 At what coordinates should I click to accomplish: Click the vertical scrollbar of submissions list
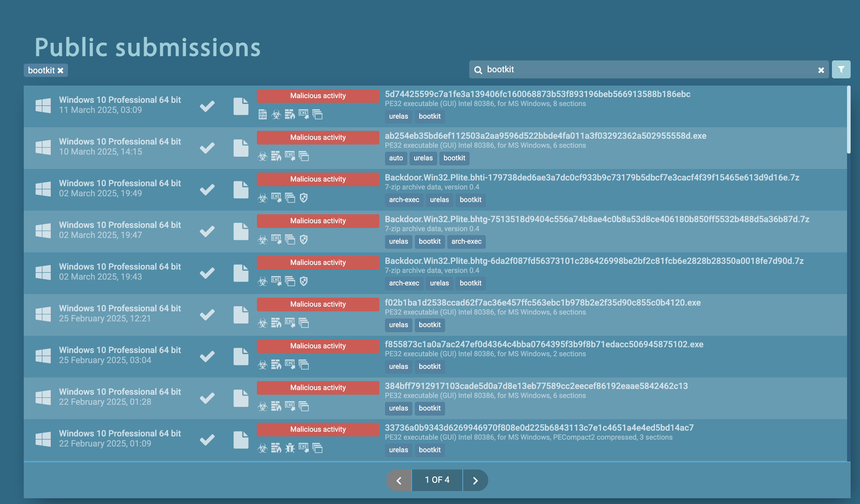click(848, 120)
